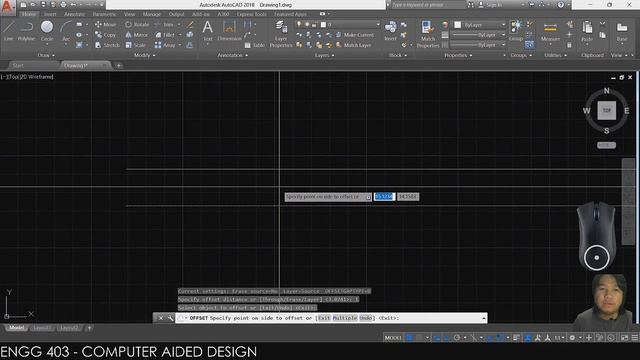The image size is (640, 360).
Task: Click the search keyword input field
Action: point(428,5)
